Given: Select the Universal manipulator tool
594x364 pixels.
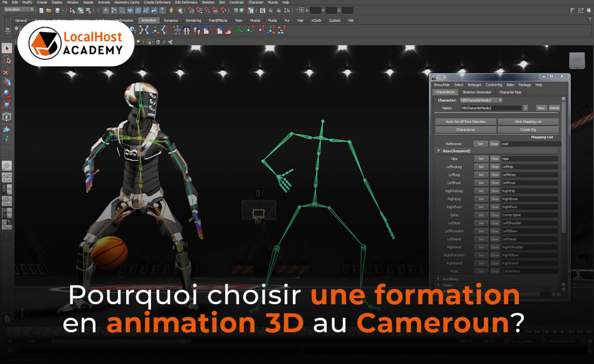Looking at the screenshot, I should [x=7, y=117].
